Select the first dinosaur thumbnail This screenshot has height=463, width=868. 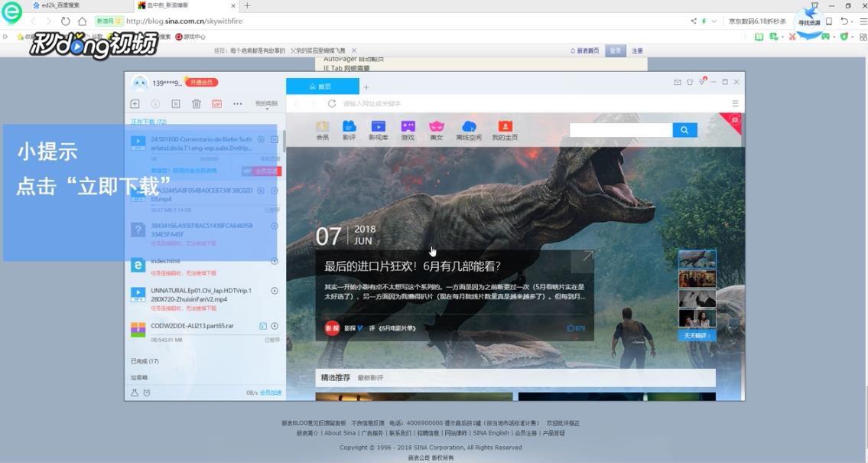pyautogui.click(x=697, y=259)
